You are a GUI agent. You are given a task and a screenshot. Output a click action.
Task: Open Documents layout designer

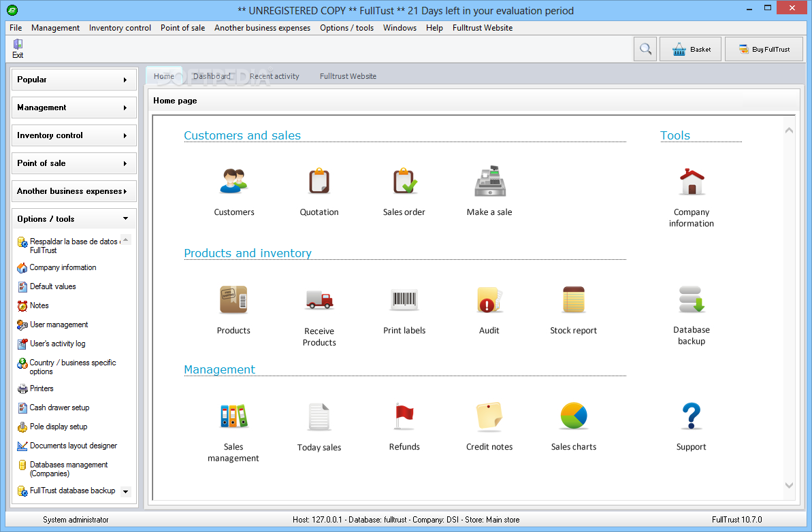67,446
